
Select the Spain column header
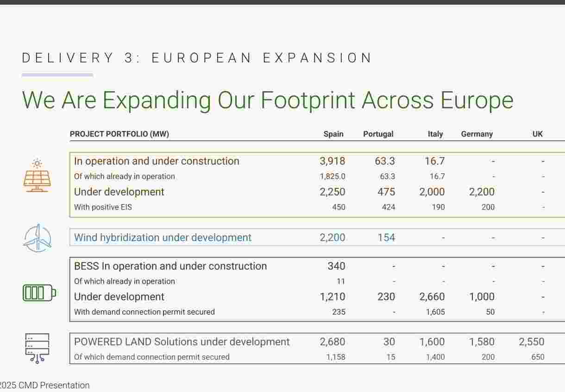tap(333, 134)
